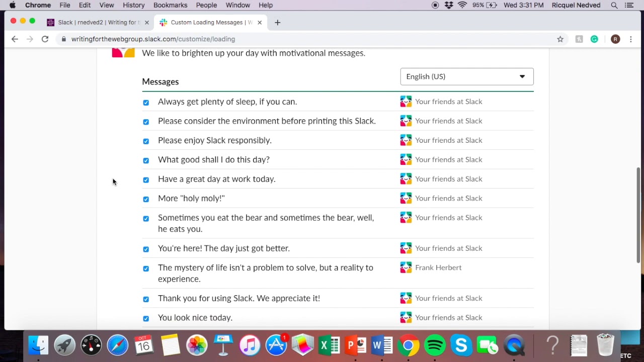644x362 pixels.
Task: Open the English (US) language dropdown
Action: coord(467,76)
